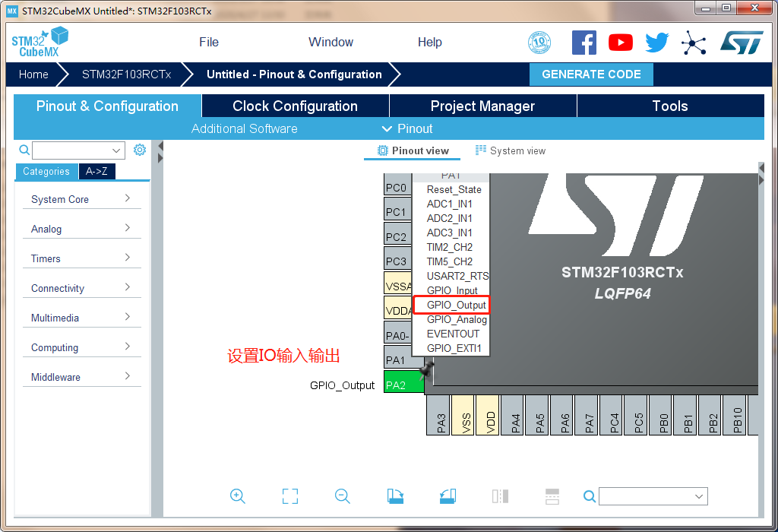Open the ST community network icon
778x532 pixels.
click(x=694, y=43)
